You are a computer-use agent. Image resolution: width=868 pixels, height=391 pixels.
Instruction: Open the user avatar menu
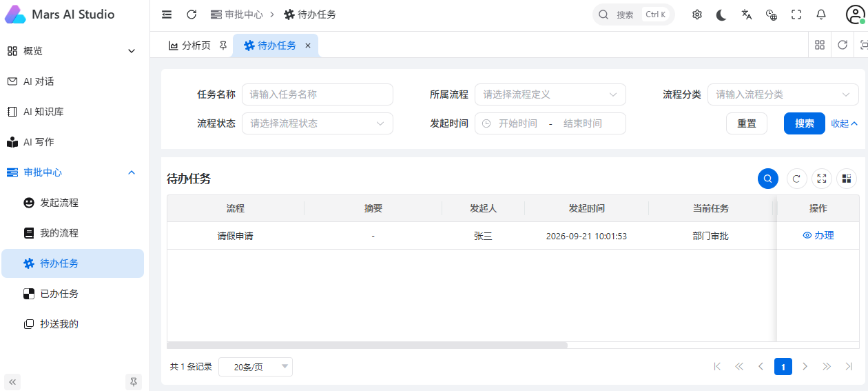855,14
